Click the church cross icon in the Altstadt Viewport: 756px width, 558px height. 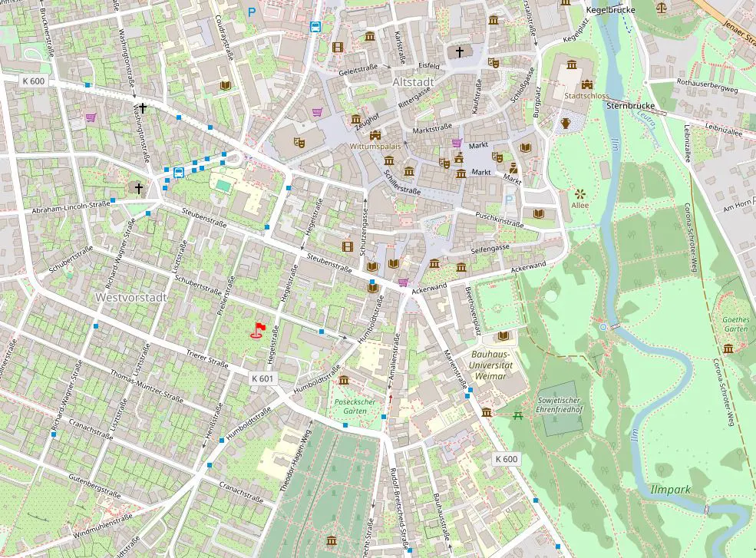pos(459,51)
